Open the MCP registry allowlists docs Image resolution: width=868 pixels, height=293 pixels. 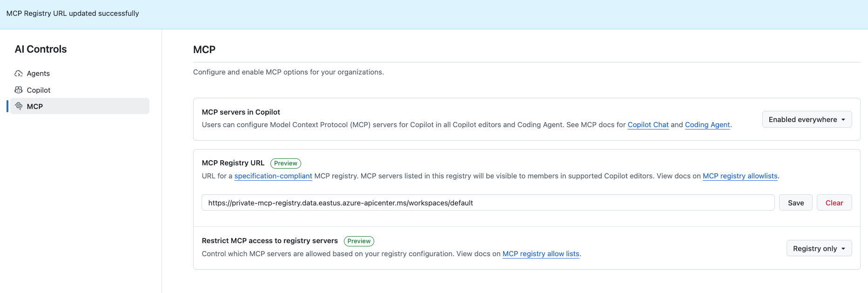click(x=740, y=176)
